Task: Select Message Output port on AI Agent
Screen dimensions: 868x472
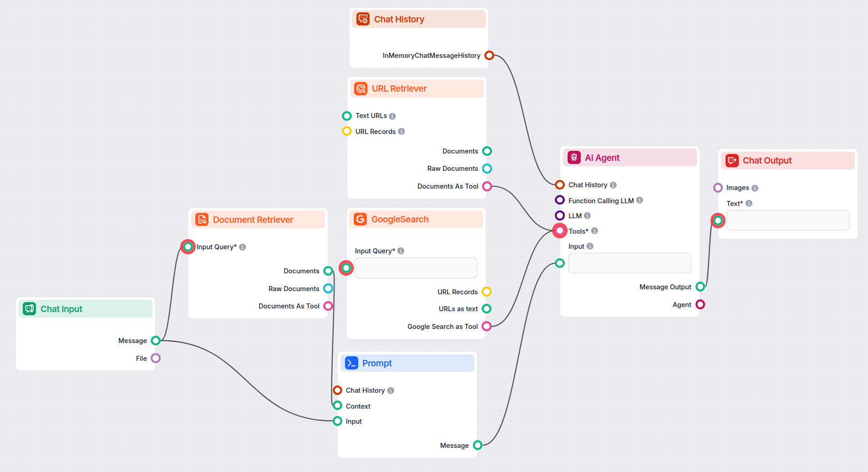Action: coord(700,287)
